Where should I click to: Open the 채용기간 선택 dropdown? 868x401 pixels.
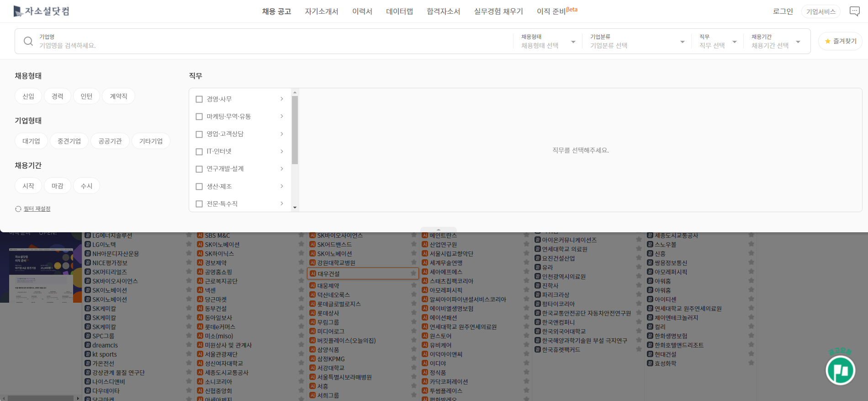(x=776, y=41)
